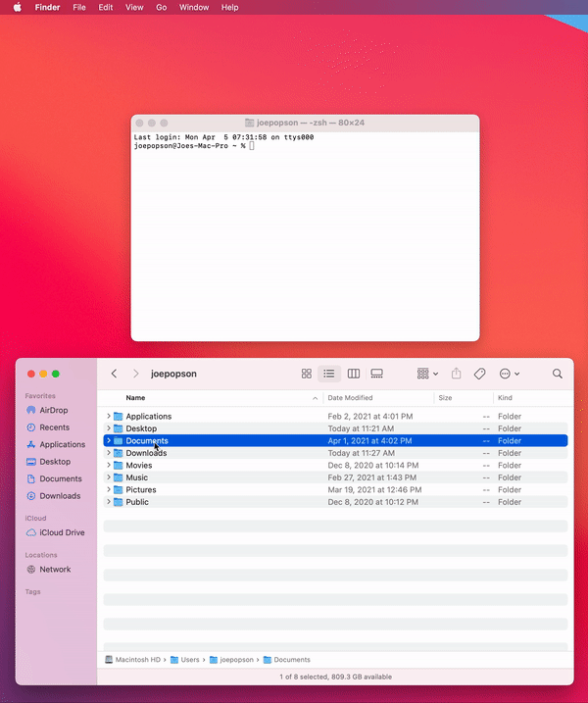
Task: Switch Finder to gallery view
Action: (377, 374)
